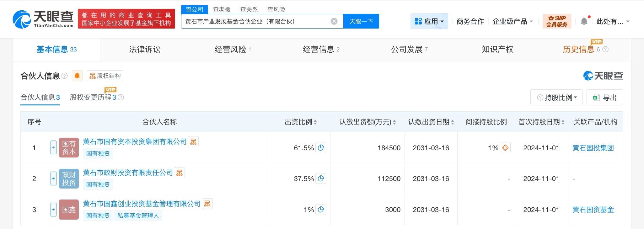Viewport: 644px width, 229px height.
Task: Sort by 出资比例 column
Action: tap(315, 122)
